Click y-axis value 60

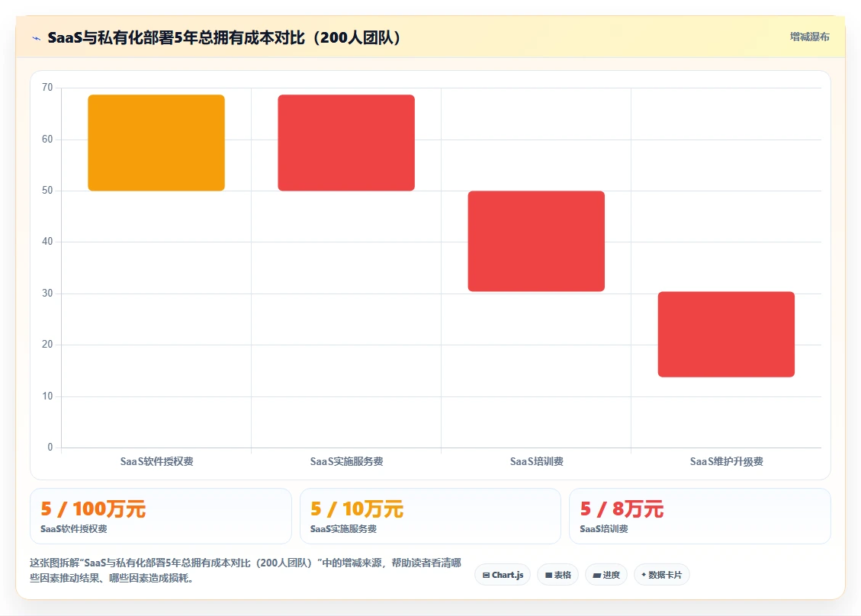coord(47,139)
